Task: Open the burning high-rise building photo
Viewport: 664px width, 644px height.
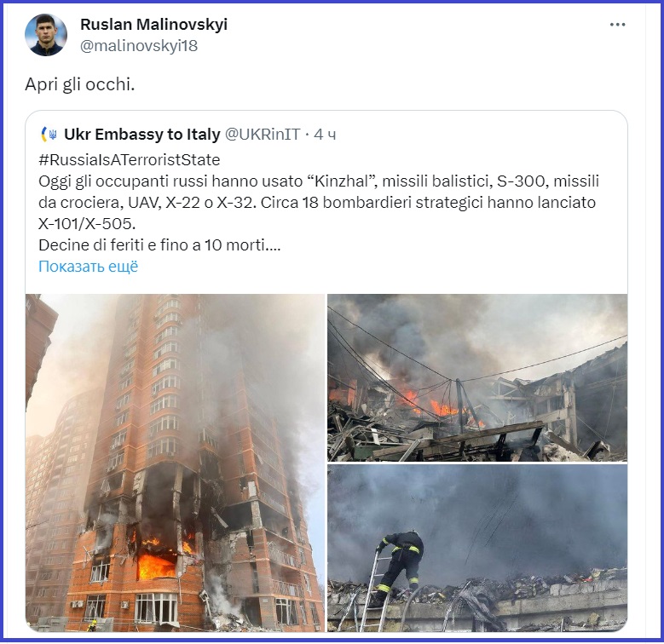Action: [175, 463]
